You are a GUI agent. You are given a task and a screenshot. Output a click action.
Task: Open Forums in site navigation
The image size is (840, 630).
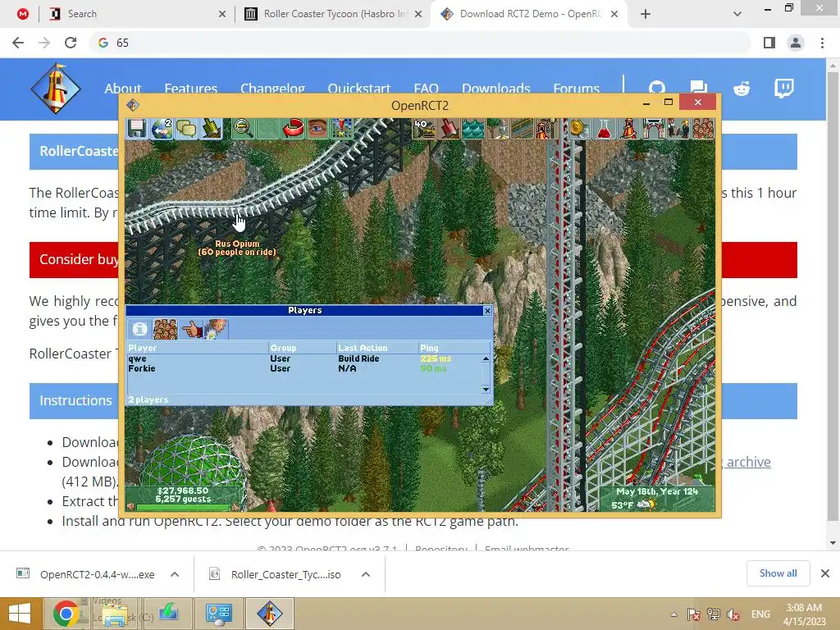click(577, 89)
